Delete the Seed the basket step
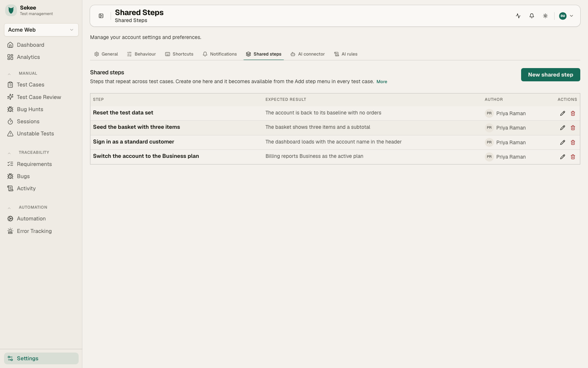 coord(573,128)
